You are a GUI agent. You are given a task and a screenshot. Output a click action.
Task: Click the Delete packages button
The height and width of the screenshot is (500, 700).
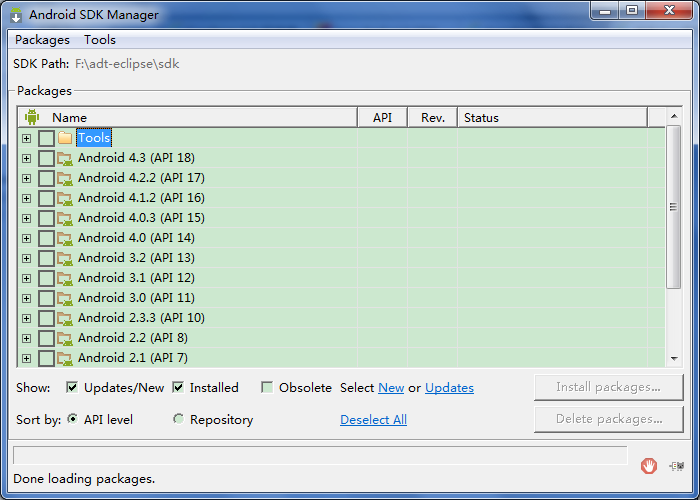tap(608, 419)
